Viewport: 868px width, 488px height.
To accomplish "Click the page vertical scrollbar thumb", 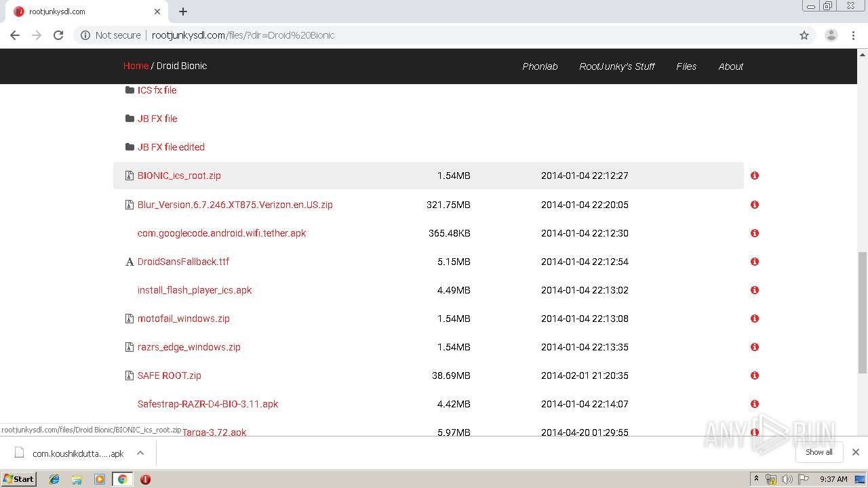I will point(863,312).
